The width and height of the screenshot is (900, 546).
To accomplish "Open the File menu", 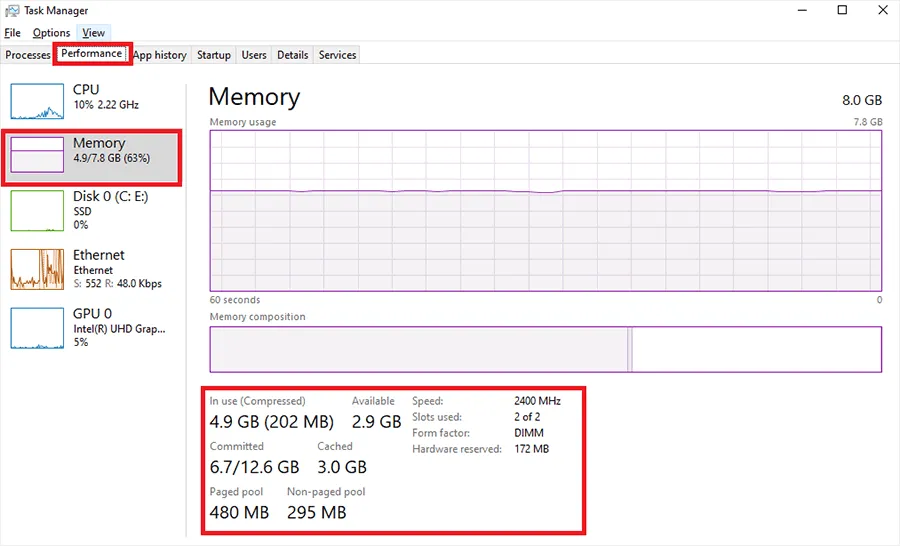I will [x=13, y=33].
